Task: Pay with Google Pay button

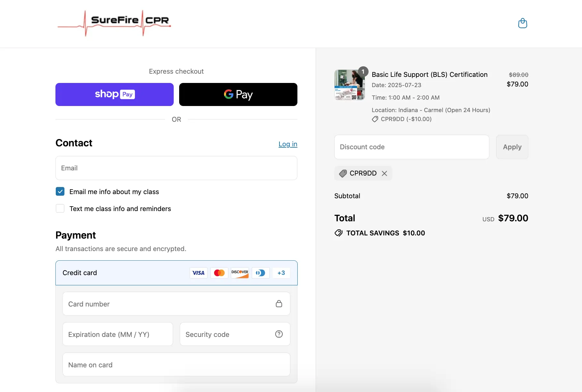Action: click(x=238, y=94)
